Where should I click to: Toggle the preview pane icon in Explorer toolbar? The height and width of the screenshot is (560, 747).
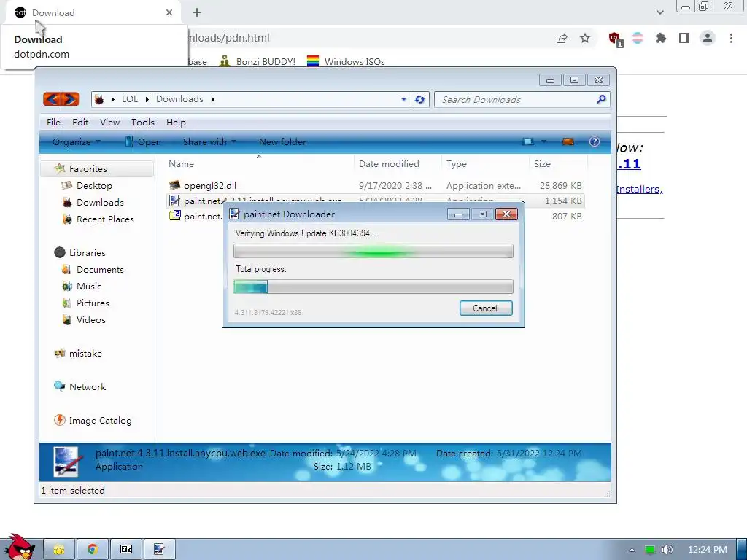coord(568,141)
